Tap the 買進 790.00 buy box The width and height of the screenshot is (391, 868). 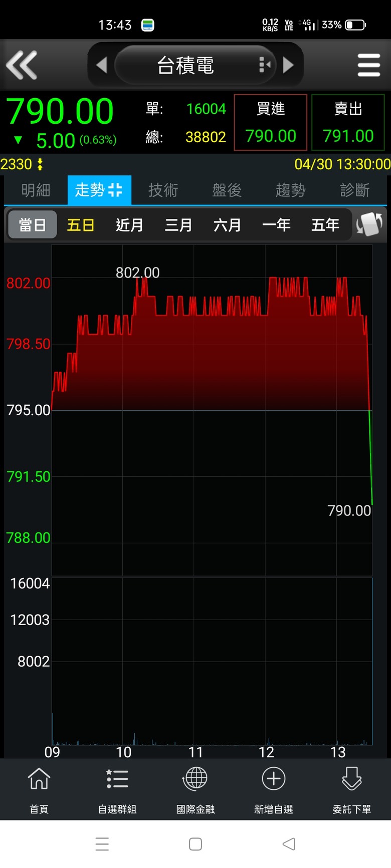click(271, 122)
